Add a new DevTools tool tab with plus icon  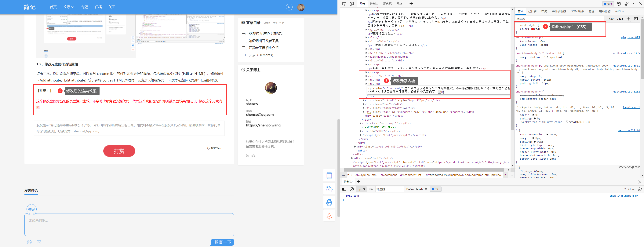pyautogui.click(x=411, y=3)
